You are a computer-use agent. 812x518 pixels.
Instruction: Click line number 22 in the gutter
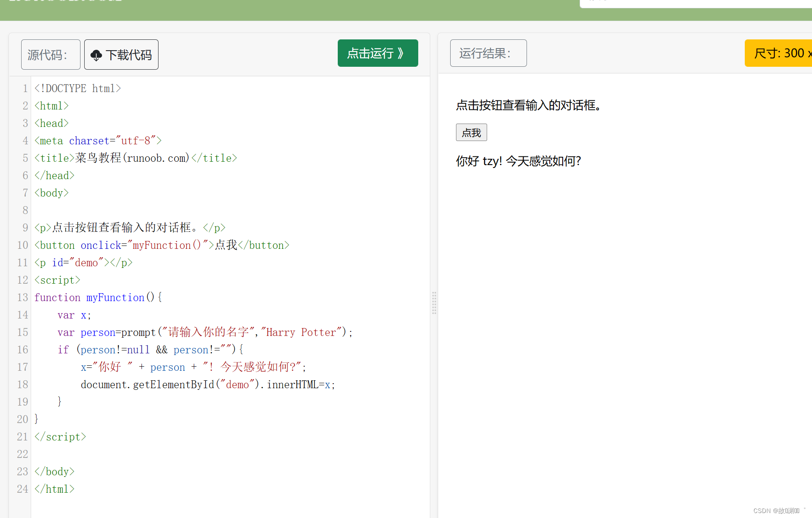(22, 454)
